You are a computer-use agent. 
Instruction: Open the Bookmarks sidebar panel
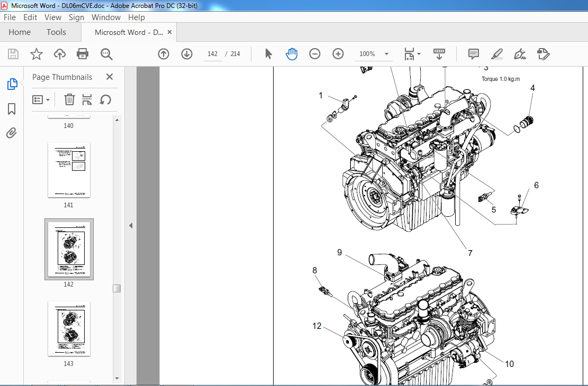coord(12,109)
